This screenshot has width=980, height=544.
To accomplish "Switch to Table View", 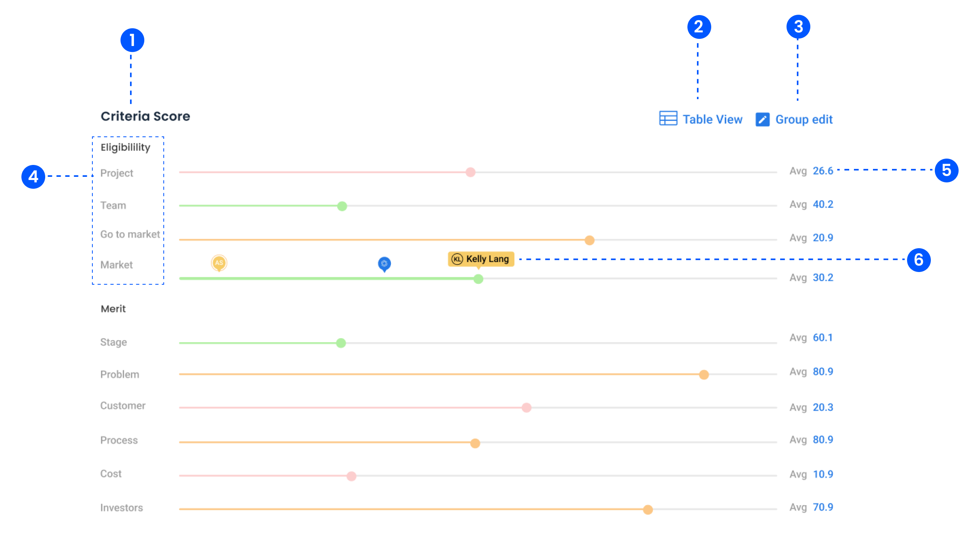I will [x=712, y=119].
